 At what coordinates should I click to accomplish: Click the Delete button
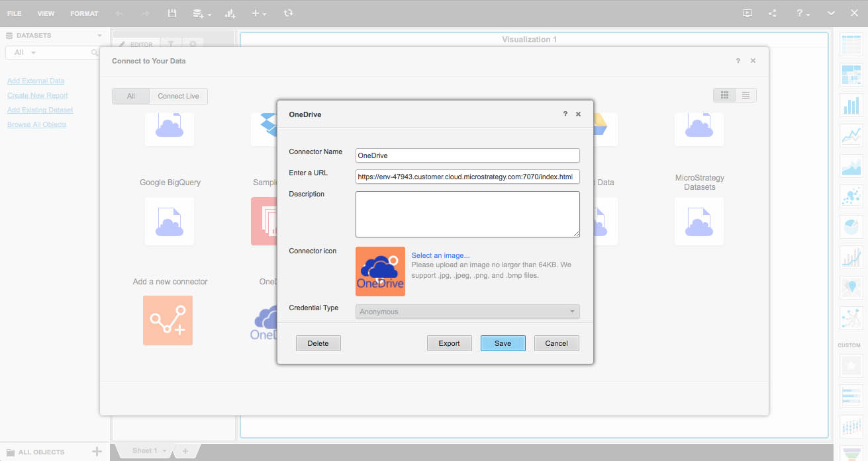(x=318, y=343)
